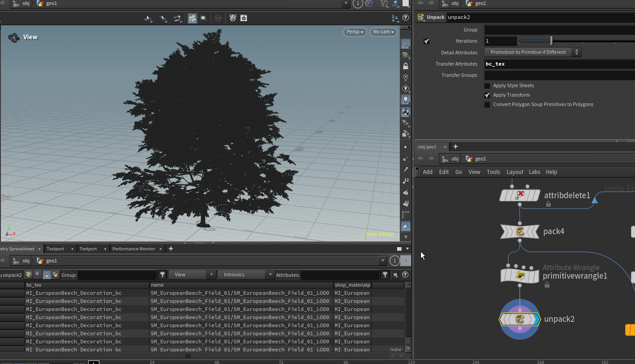The image size is (635, 364).
Task: Enable Apply Style Sheets checkbox
Action: tap(487, 86)
